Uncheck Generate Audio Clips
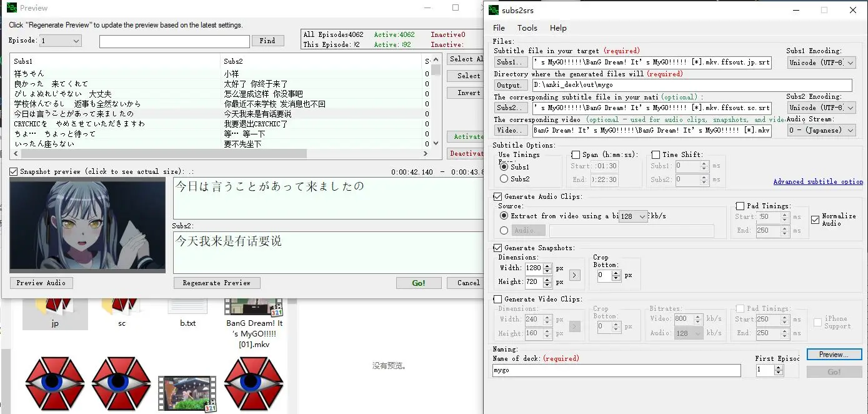The image size is (868, 414). 498,196
